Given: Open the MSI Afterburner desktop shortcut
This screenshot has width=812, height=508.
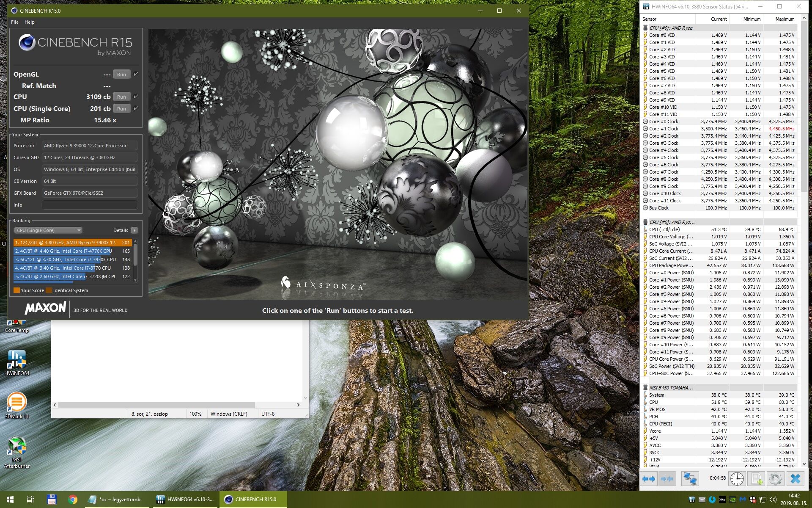Looking at the screenshot, I should (x=16, y=452).
